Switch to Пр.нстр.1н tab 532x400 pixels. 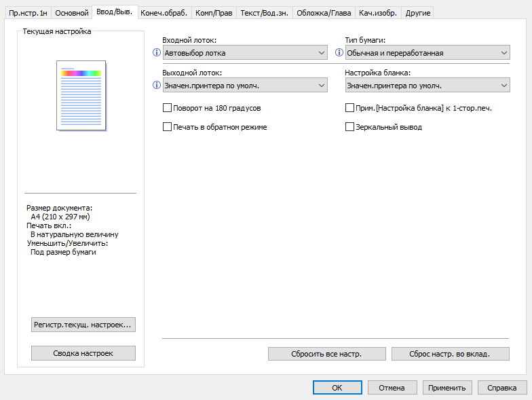(28, 13)
